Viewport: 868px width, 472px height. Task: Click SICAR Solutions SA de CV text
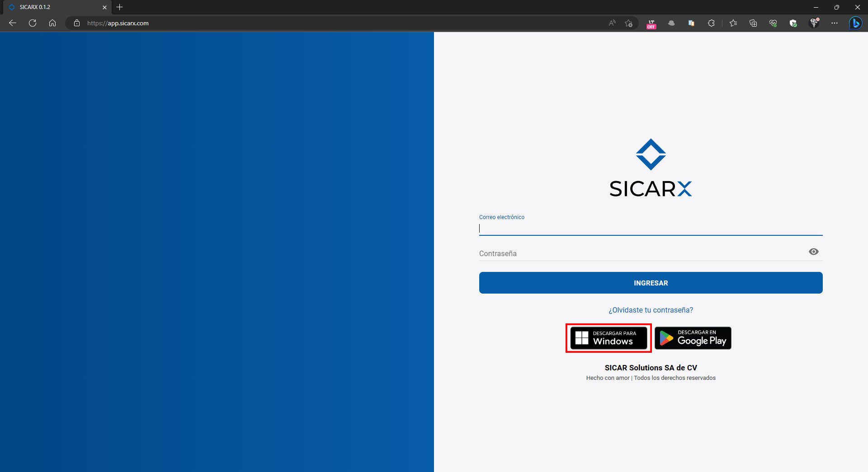pyautogui.click(x=651, y=368)
